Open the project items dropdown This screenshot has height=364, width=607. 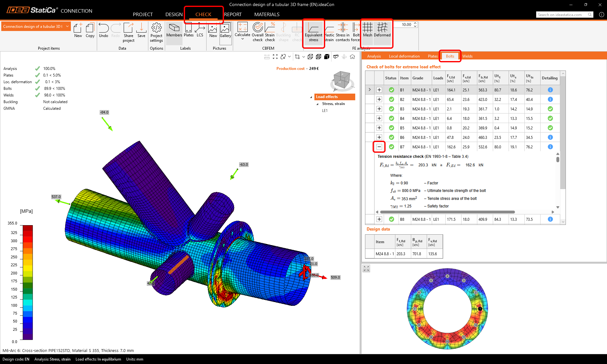[x=67, y=26]
